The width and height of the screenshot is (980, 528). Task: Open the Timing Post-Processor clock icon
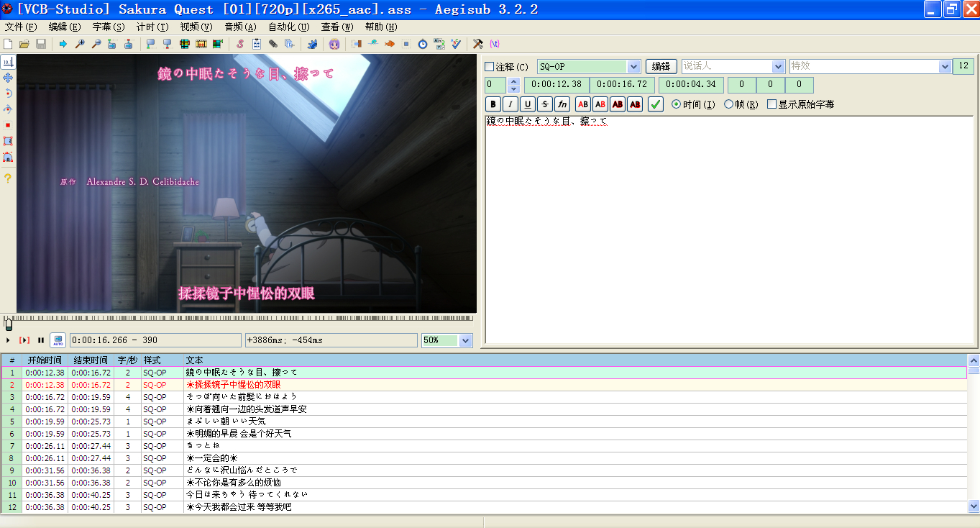pos(423,44)
